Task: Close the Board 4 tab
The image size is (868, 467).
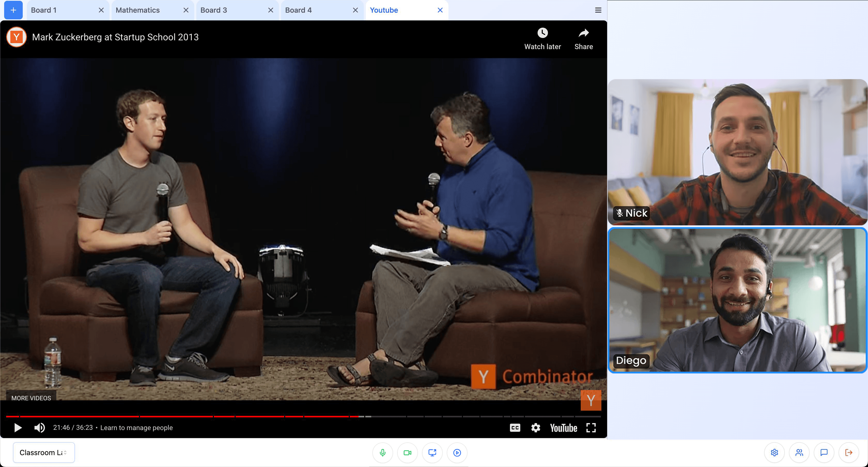Action: click(x=355, y=10)
